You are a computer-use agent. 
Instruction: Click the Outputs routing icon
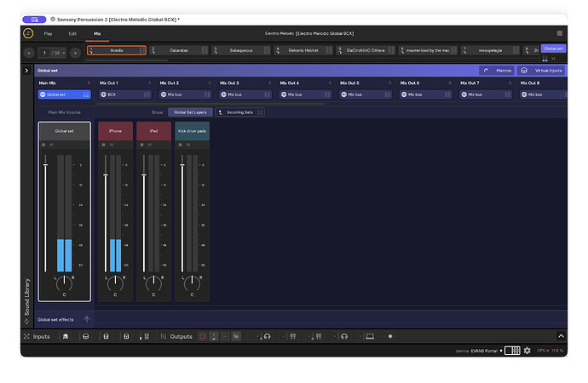pyautogui.click(x=163, y=336)
